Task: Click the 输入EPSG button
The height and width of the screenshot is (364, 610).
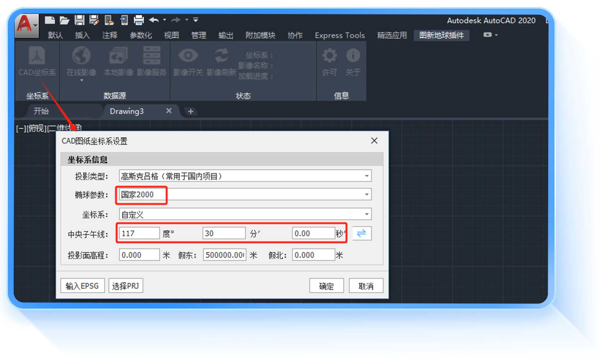Action: point(82,286)
